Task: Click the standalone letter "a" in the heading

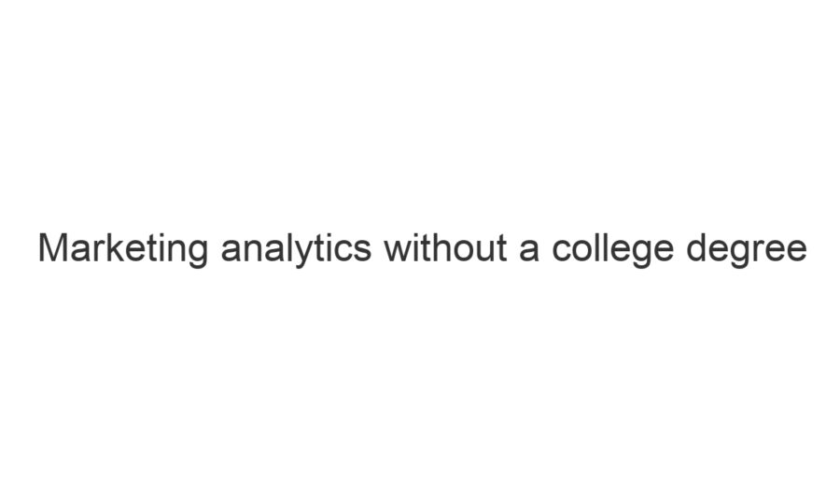Action: (529, 249)
